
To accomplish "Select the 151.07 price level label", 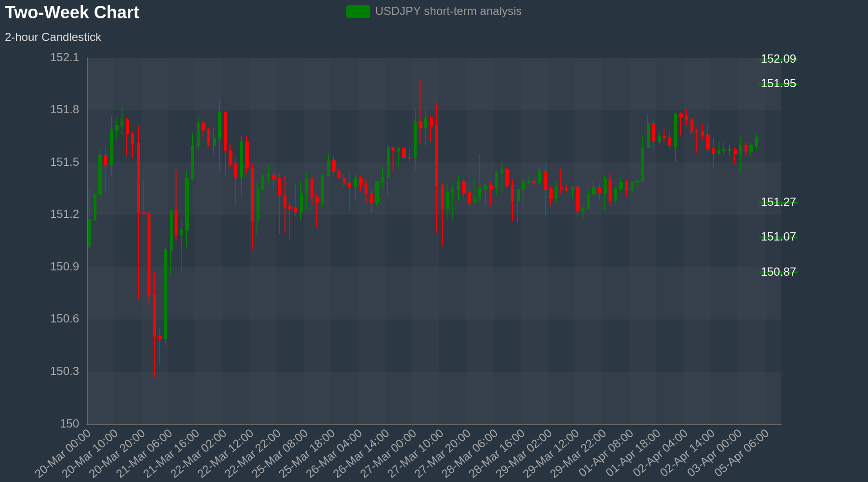I will pyautogui.click(x=778, y=237).
